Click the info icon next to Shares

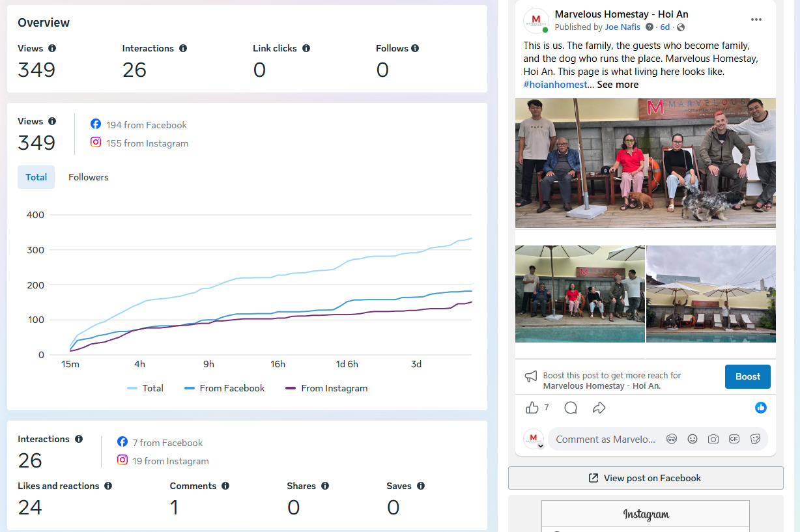pos(325,486)
